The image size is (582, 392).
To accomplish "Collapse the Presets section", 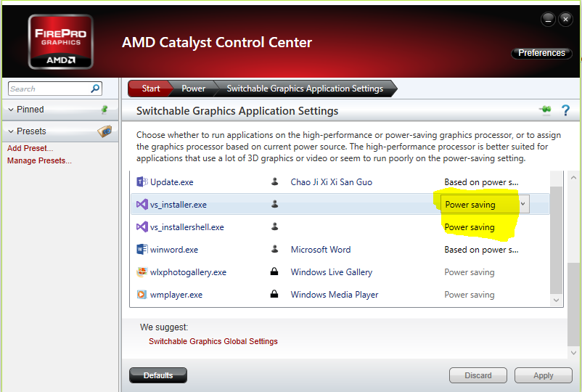I will (x=12, y=131).
